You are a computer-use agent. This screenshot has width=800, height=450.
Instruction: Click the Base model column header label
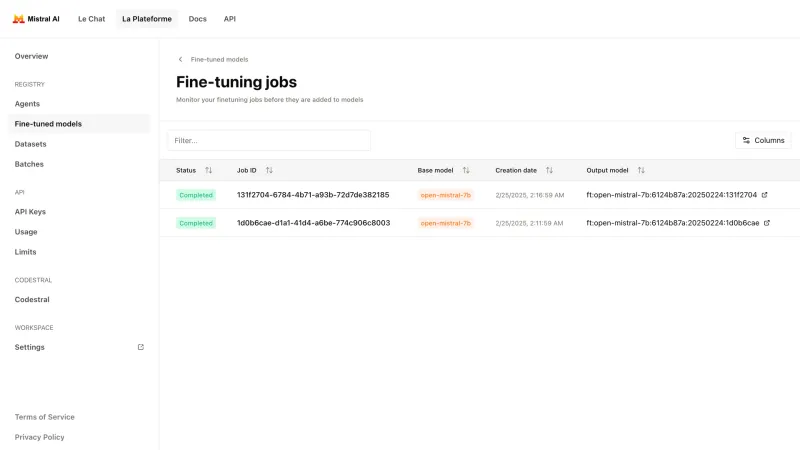[435, 170]
